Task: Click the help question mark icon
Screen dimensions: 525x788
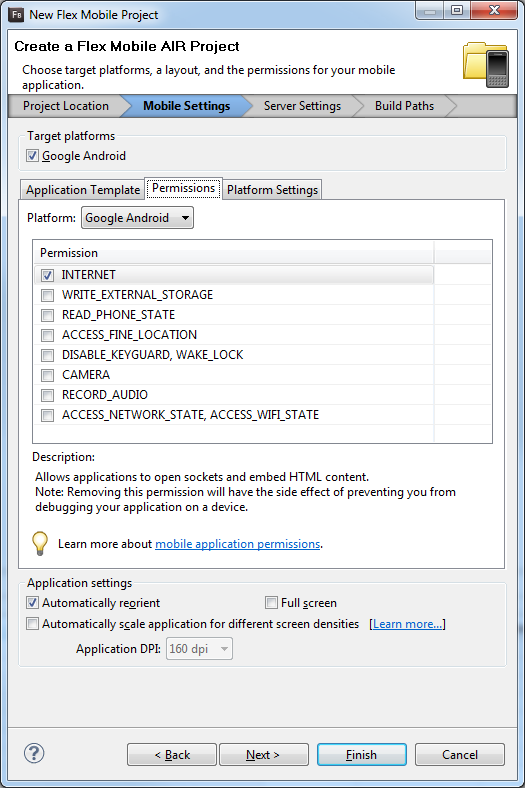Action: tap(34, 753)
